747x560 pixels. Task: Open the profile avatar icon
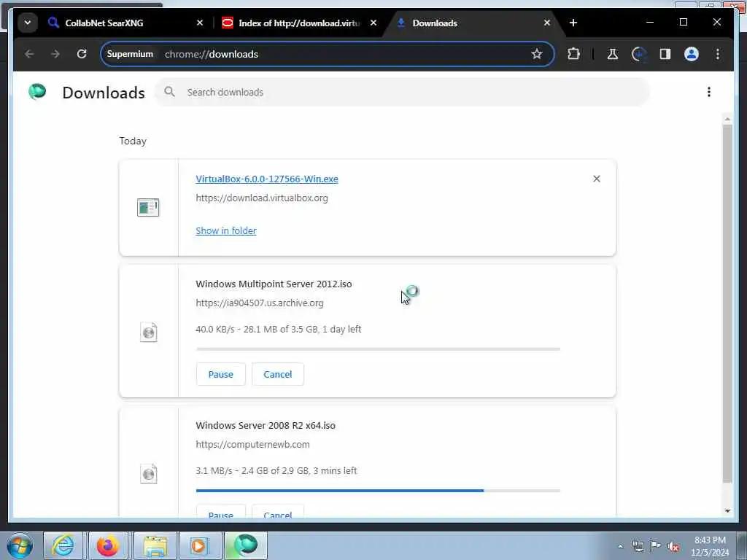(x=692, y=54)
